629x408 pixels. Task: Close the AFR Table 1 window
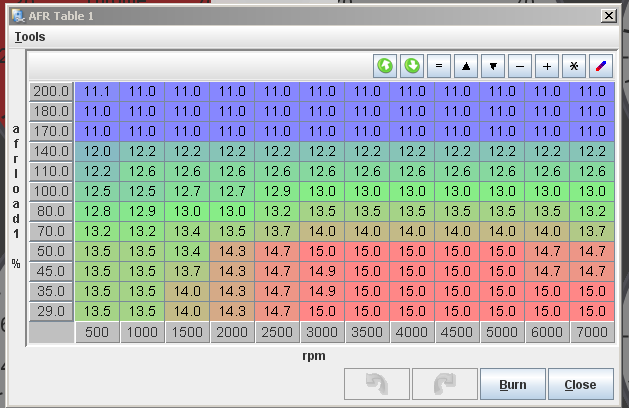click(608, 15)
